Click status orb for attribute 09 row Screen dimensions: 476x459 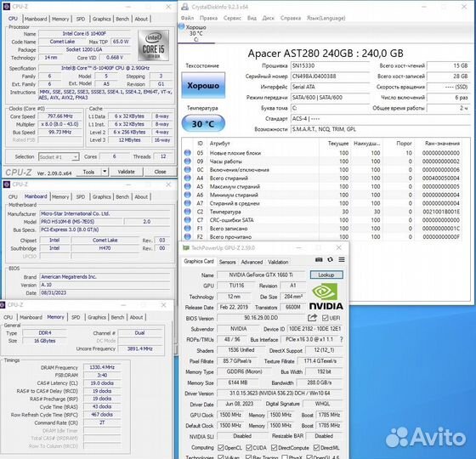(187, 161)
